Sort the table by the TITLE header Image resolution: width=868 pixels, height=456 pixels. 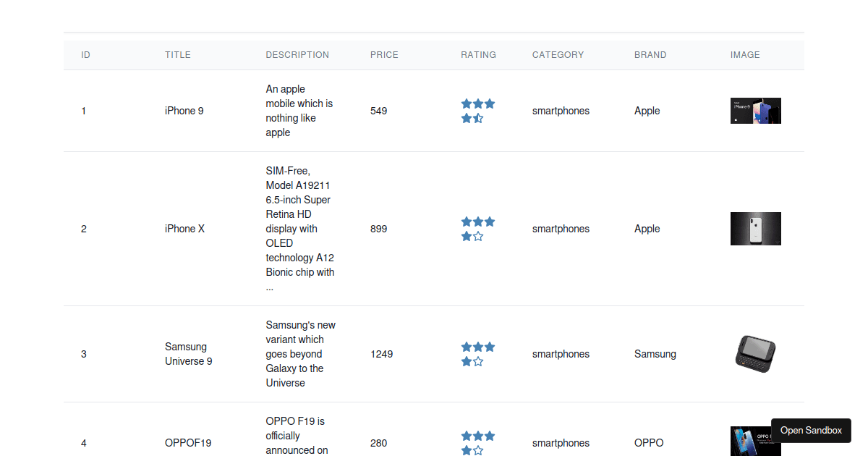tap(177, 54)
